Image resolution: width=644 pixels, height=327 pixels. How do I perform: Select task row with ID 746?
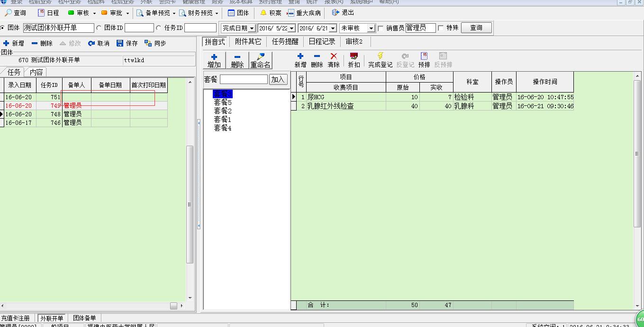[84, 123]
